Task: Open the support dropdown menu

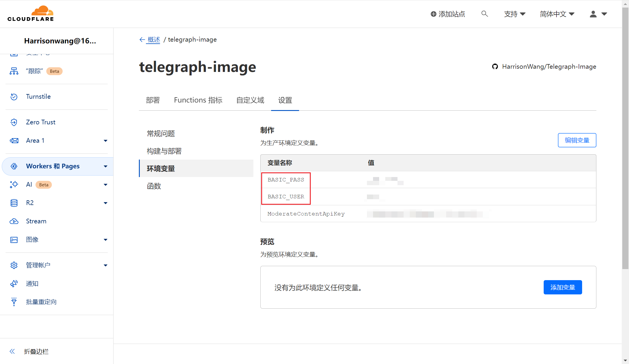Action: [x=515, y=14]
